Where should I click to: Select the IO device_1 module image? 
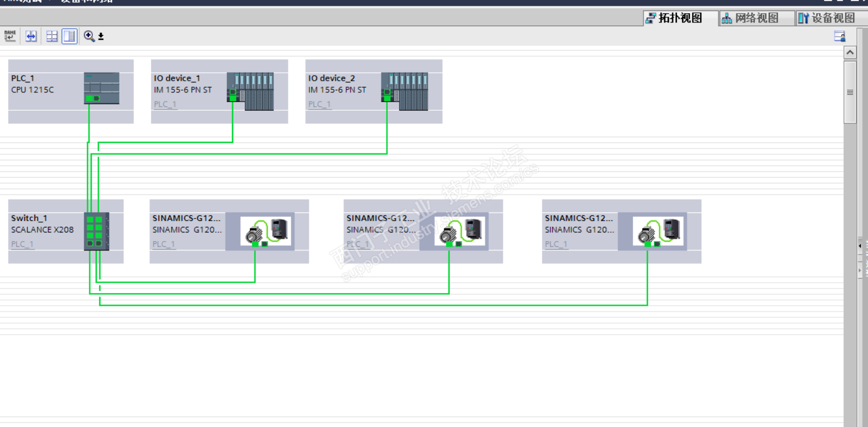250,91
